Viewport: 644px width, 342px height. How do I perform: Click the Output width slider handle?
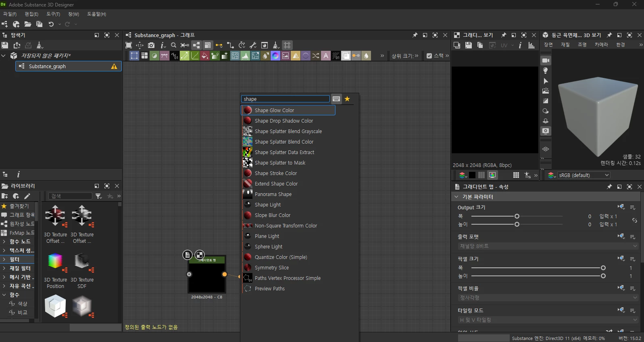pyautogui.click(x=517, y=216)
